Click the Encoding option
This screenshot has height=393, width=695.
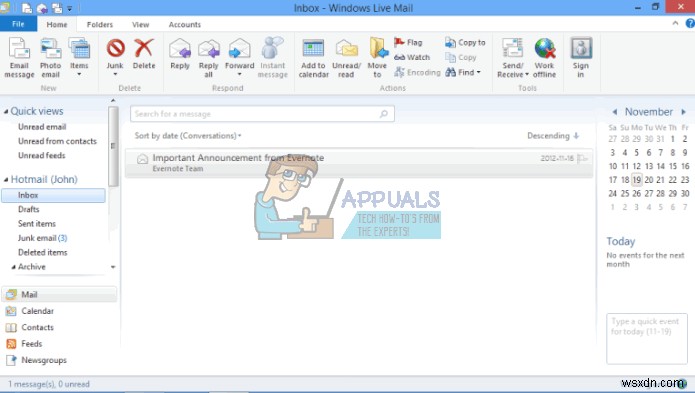point(417,72)
